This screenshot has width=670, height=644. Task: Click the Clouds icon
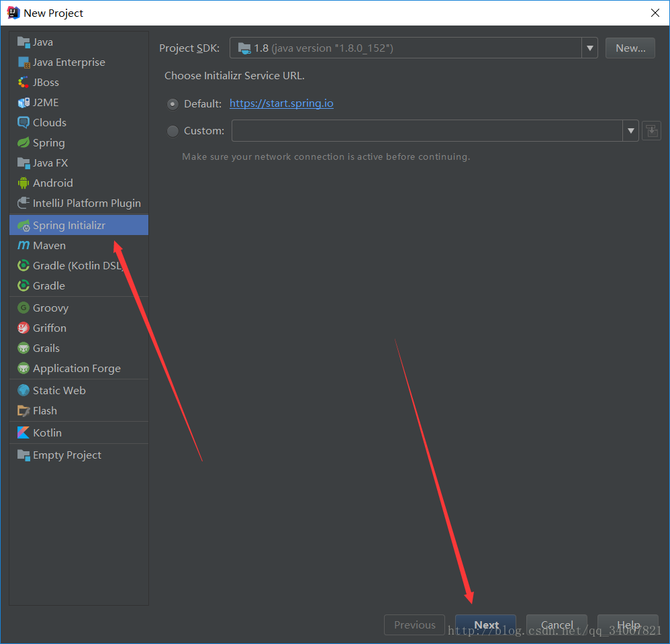click(23, 123)
